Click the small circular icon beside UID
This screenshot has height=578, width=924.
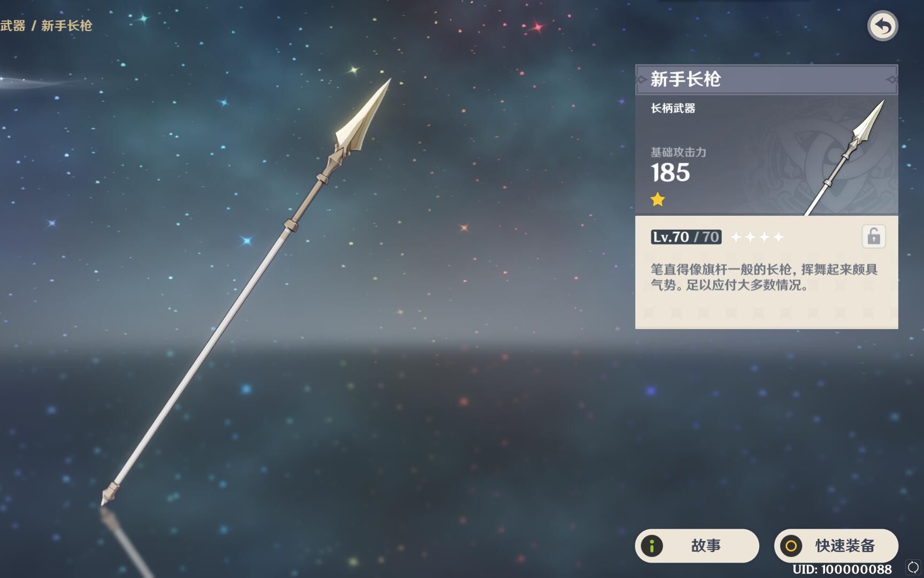tap(913, 567)
